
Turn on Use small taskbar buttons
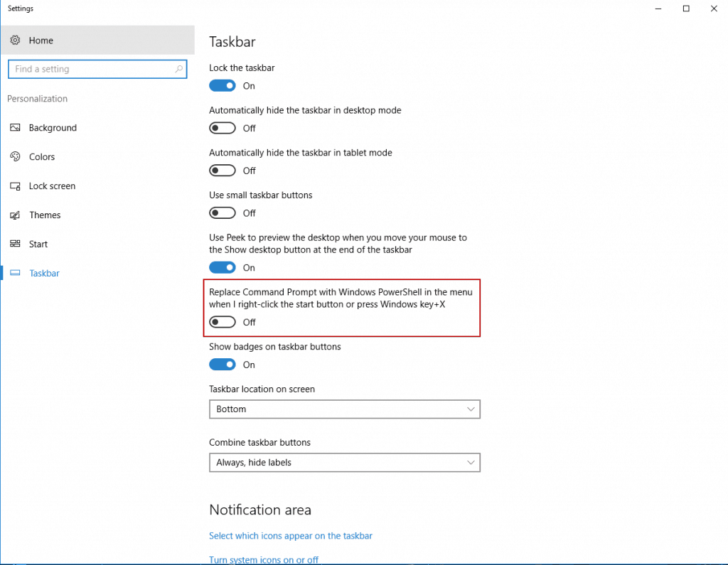[222, 212]
